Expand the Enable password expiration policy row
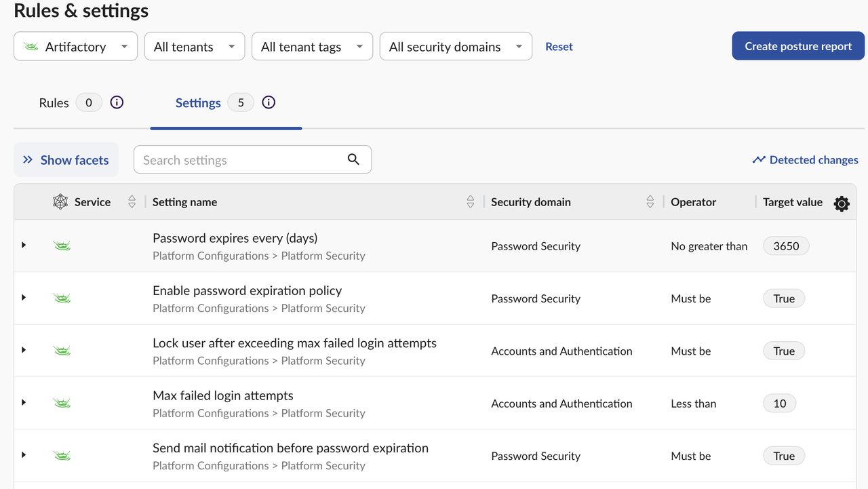Image resolution: width=868 pixels, height=489 pixels. tap(24, 298)
